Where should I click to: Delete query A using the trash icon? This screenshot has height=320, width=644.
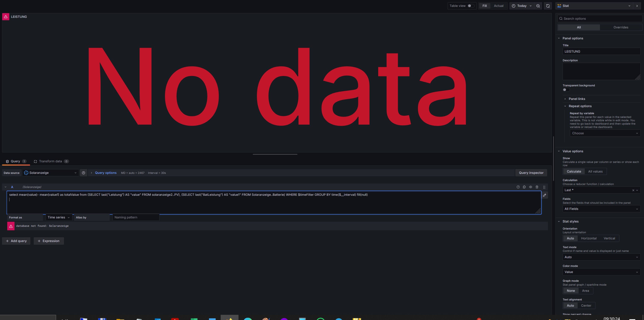pyautogui.click(x=537, y=187)
